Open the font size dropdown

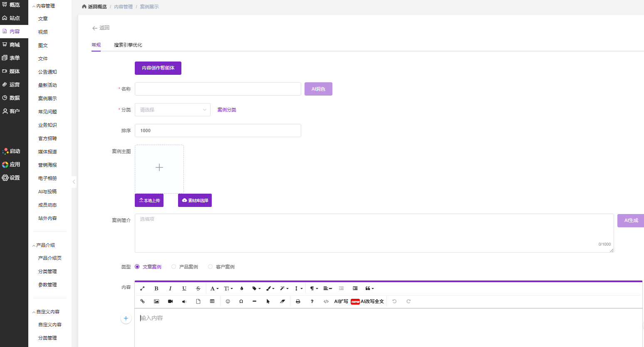click(228, 288)
